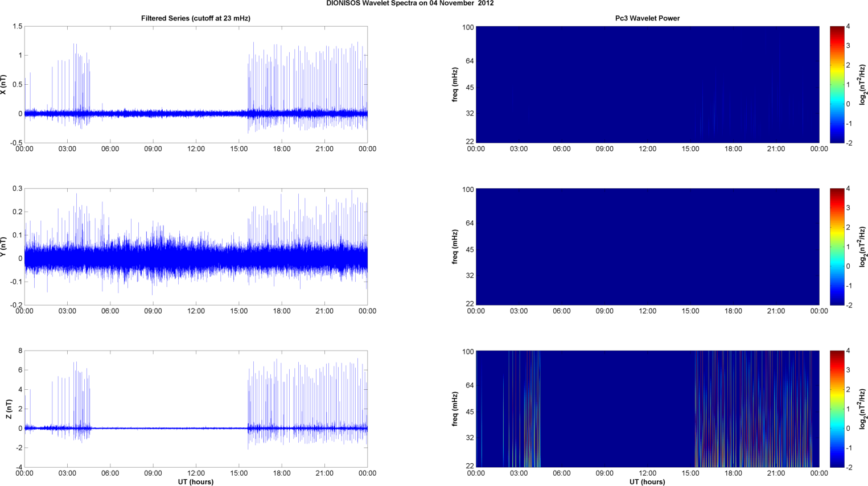The width and height of the screenshot is (868, 486).
Task: Click 'UT (hours)' label under Z series plot
Action: click(x=196, y=481)
